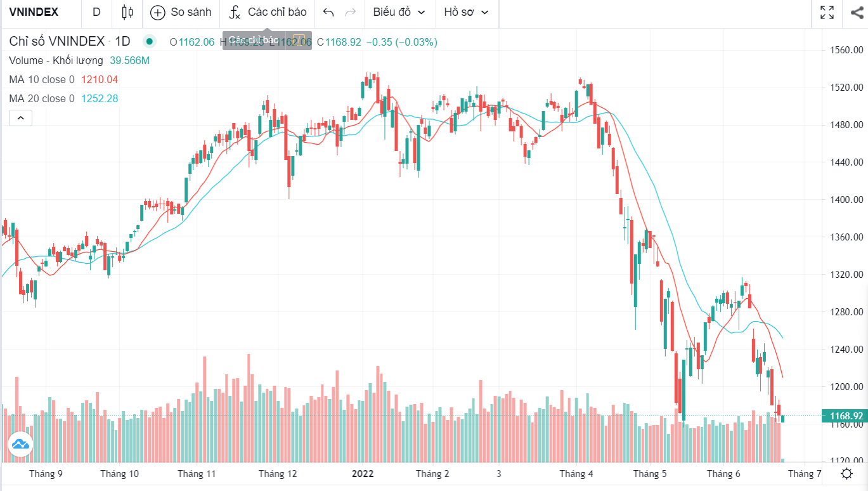The image size is (868, 491).
Task: Select the MA 20 close indicator legend
Action: pyautogui.click(x=42, y=98)
